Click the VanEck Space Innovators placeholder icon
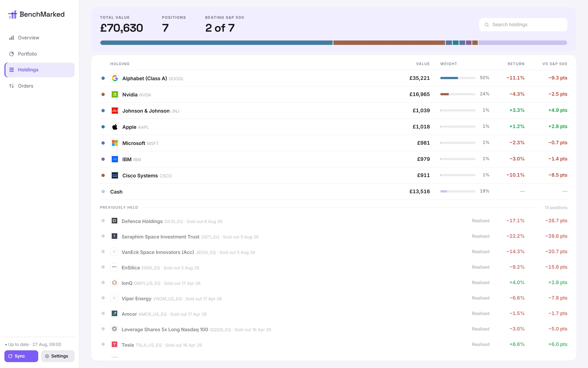 pyautogui.click(x=114, y=252)
